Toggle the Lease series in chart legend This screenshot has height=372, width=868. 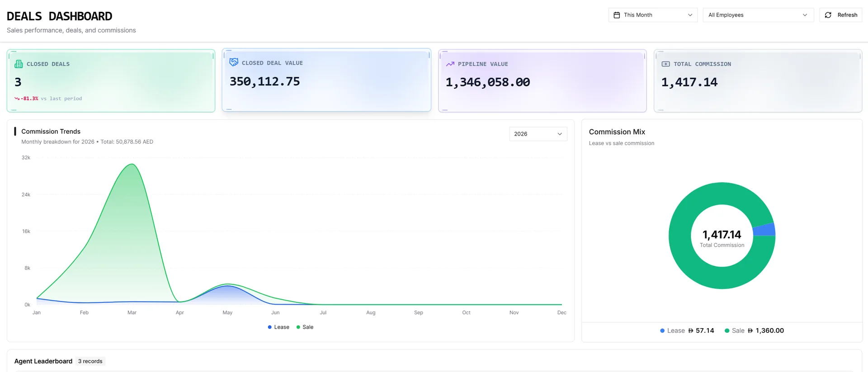278,327
